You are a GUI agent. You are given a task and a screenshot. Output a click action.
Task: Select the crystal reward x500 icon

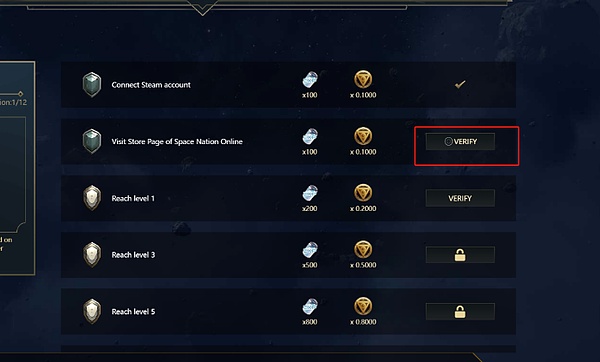tap(310, 249)
